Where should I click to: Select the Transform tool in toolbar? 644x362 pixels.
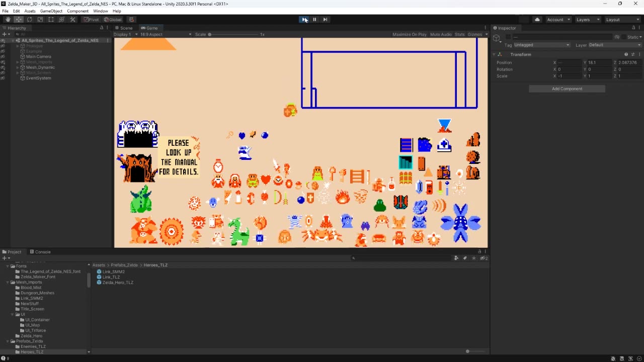click(62, 20)
